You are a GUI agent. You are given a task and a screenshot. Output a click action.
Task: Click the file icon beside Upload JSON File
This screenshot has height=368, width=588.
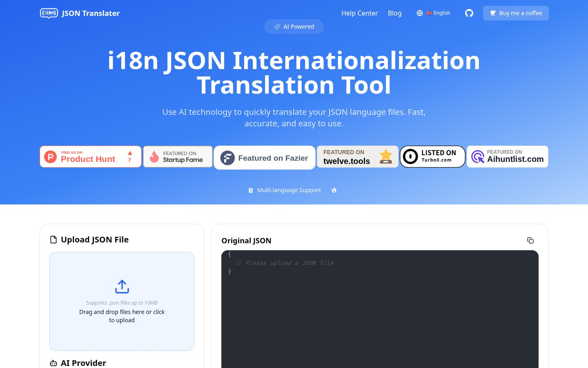click(53, 240)
